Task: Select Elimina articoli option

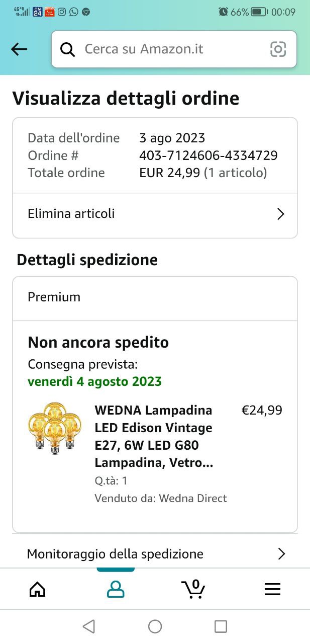Action: pyautogui.click(x=71, y=213)
